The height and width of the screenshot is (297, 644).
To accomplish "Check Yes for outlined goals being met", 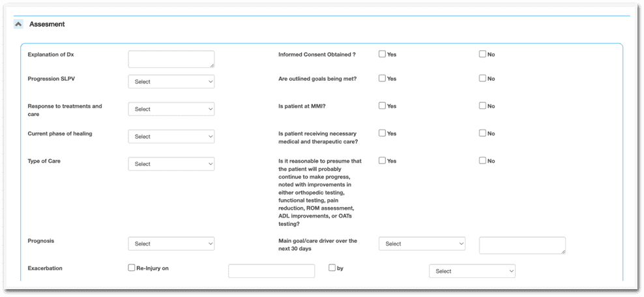I will (x=383, y=78).
